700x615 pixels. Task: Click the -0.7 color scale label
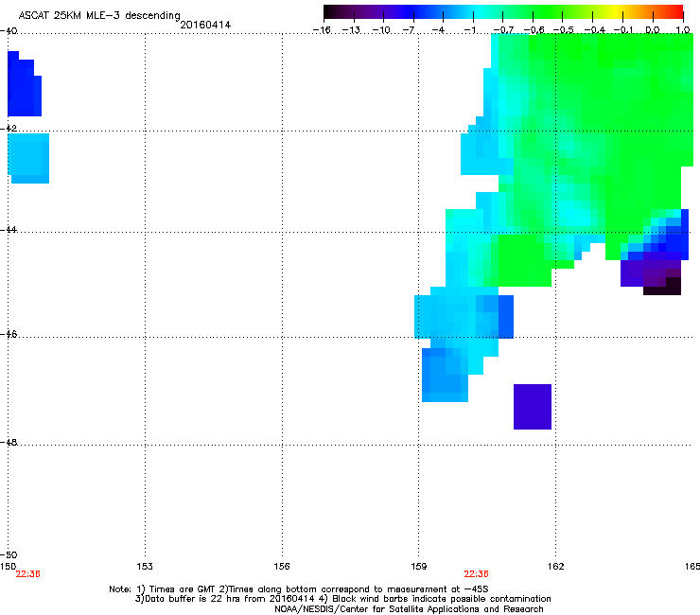503,30
